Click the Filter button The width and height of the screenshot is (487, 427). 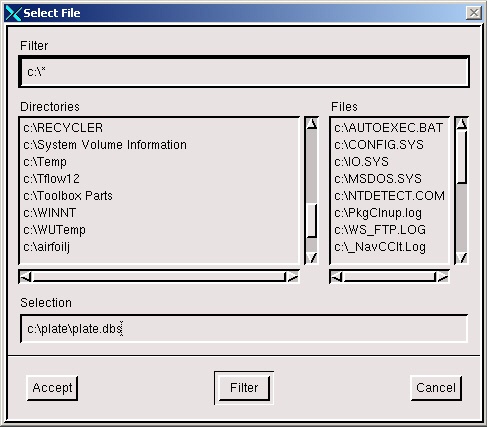pyautogui.click(x=244, y=388)
